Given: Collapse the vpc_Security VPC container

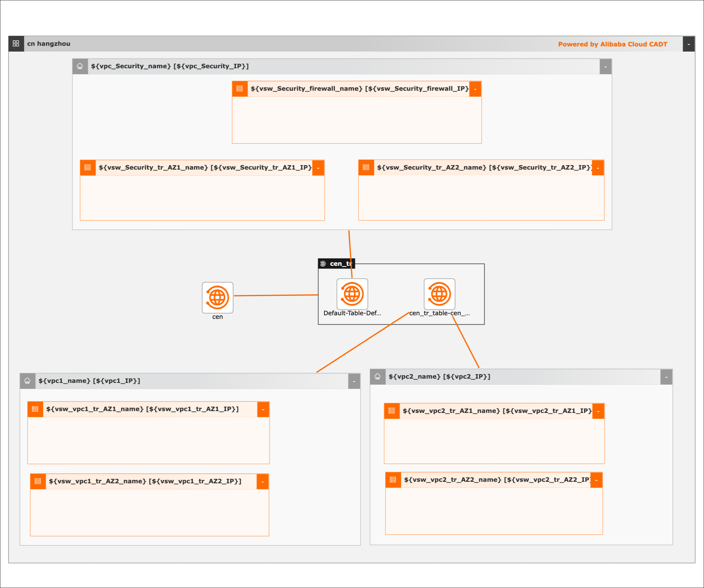Looking at the screenshot, I should coord(605,66).
